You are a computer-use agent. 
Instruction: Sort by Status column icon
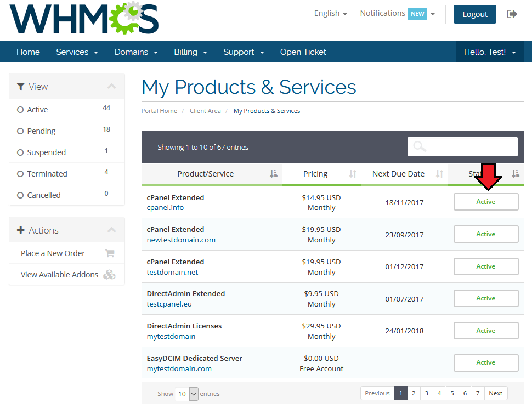click(516, 174)
